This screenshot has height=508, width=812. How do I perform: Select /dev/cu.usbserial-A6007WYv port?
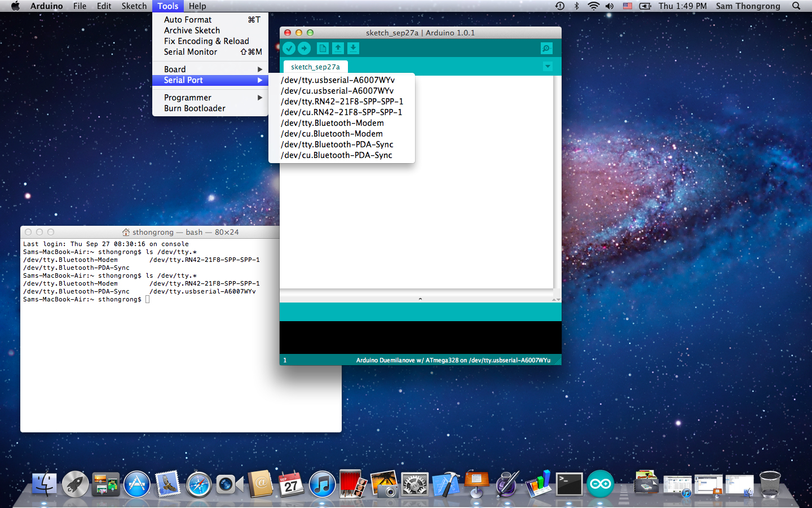pyautogui.click(x=342, y=91)
